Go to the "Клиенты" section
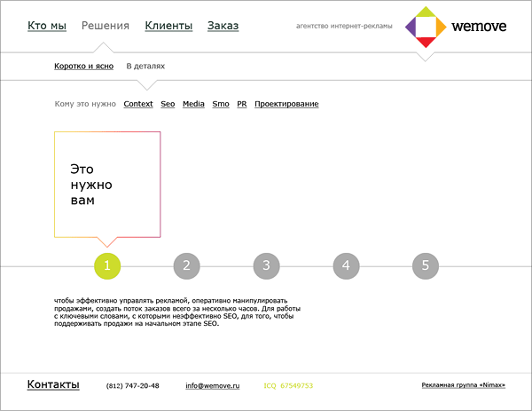 point(168,26)
